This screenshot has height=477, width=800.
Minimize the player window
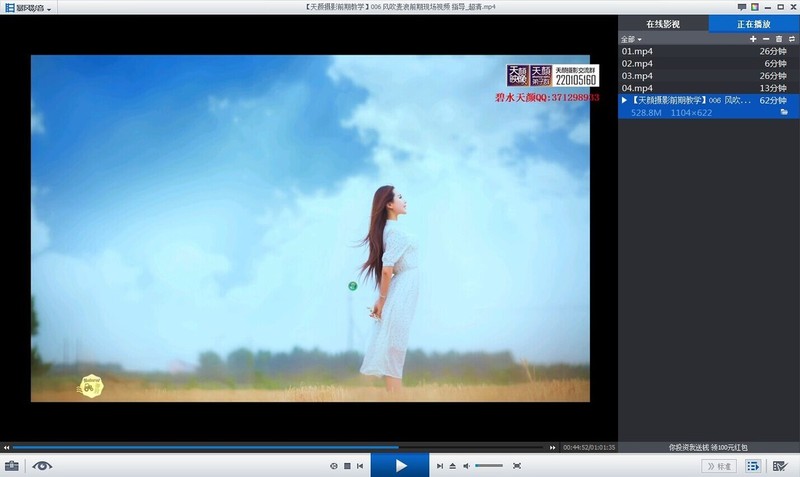768,7
